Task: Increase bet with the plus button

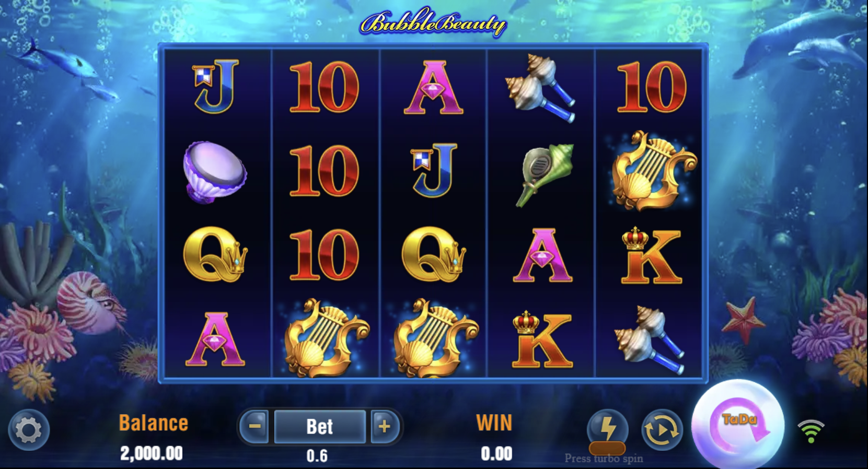Action: click(x=385, y=426)
